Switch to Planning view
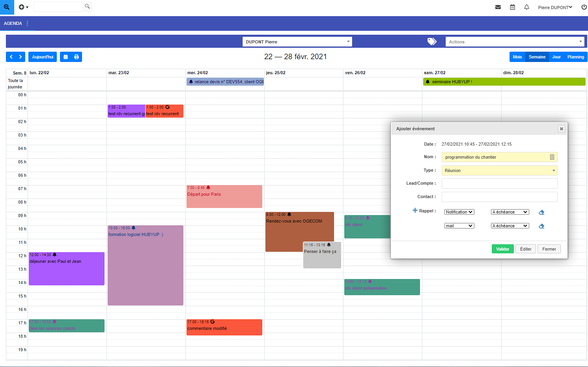 [576, 57]
